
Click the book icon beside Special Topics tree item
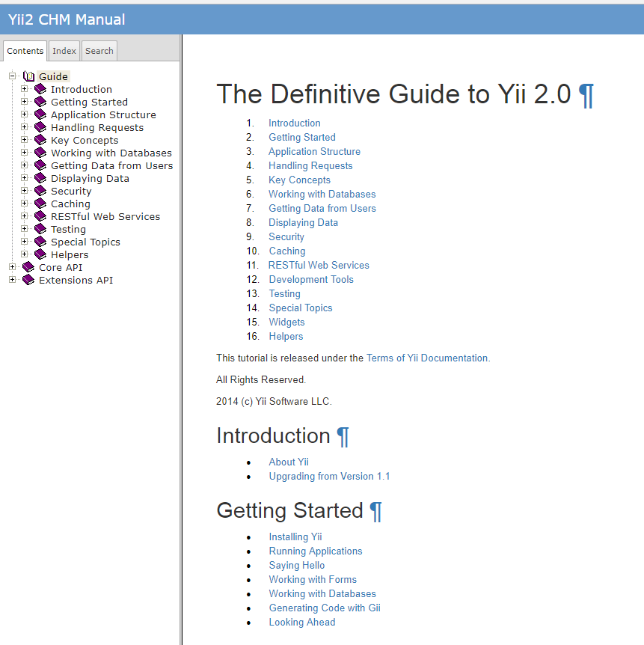pyautogui.click(x=40, y=242)
